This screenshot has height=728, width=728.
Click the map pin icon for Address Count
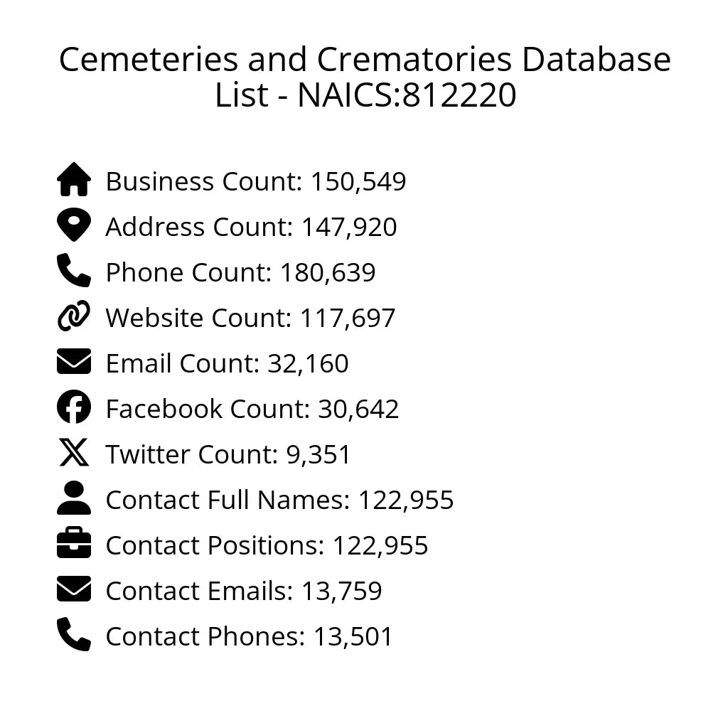tap(74, 225)
